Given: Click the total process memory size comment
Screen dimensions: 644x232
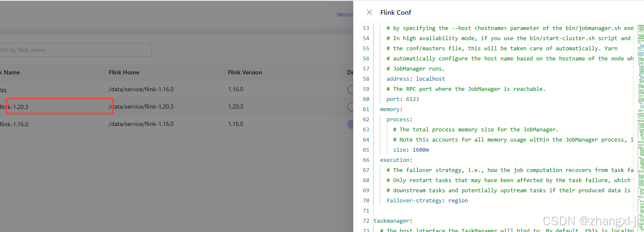Looking at the screenshot, I should (x=476, y=129).
